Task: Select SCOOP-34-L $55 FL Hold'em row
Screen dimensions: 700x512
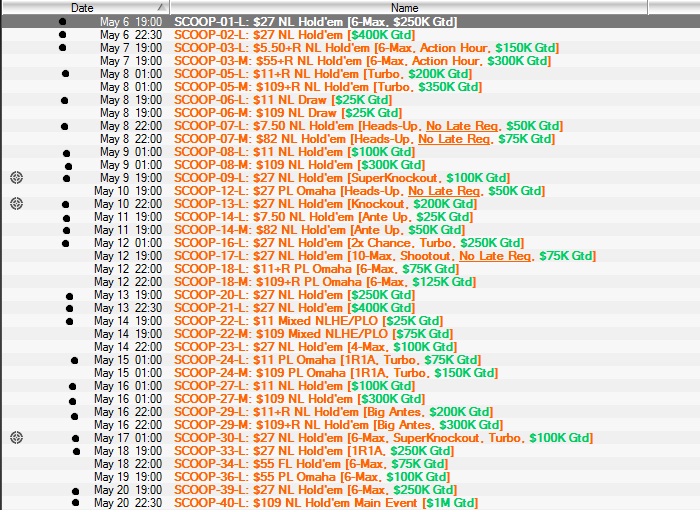Action: [x=350, y=464]
